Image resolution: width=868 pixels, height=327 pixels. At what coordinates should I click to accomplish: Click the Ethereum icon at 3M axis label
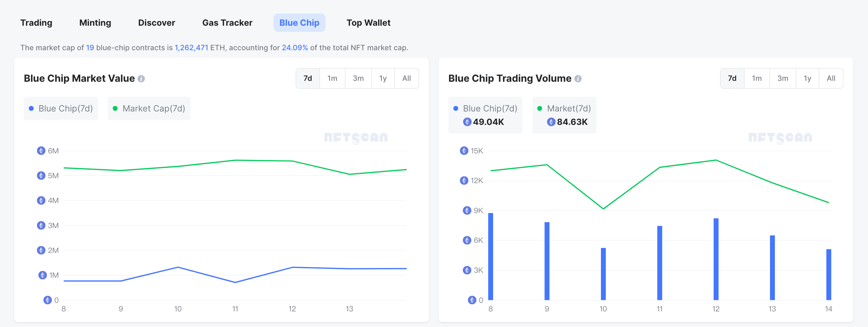41,226
